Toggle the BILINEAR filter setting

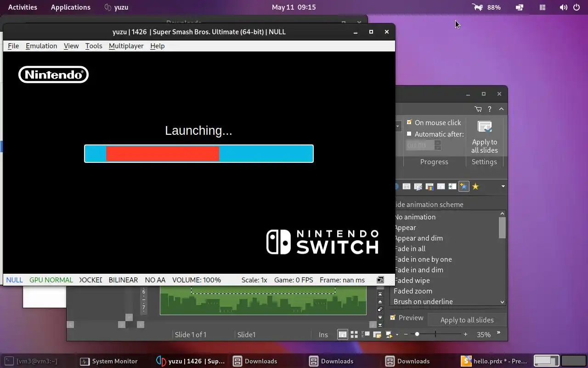pos(123,280)
